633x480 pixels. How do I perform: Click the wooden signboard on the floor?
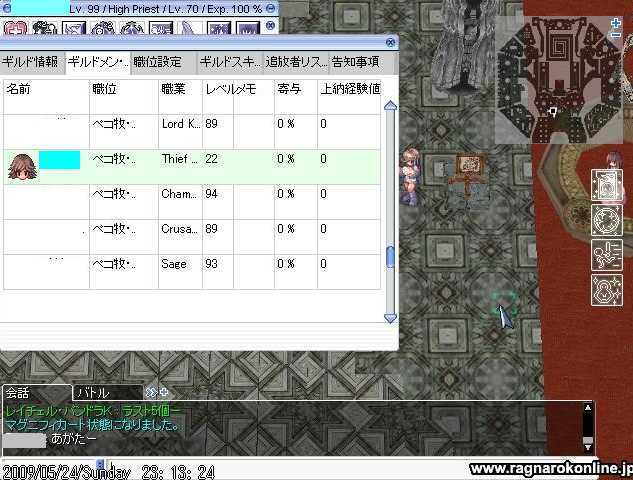pos(467,174)
